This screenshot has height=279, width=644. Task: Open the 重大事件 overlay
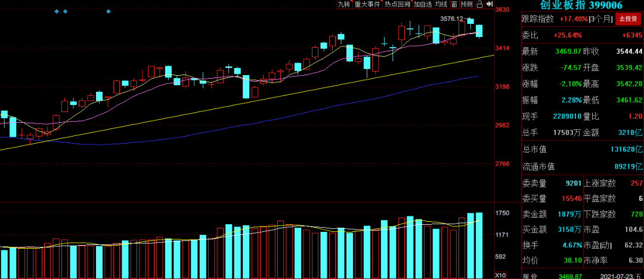coord(367,4)
